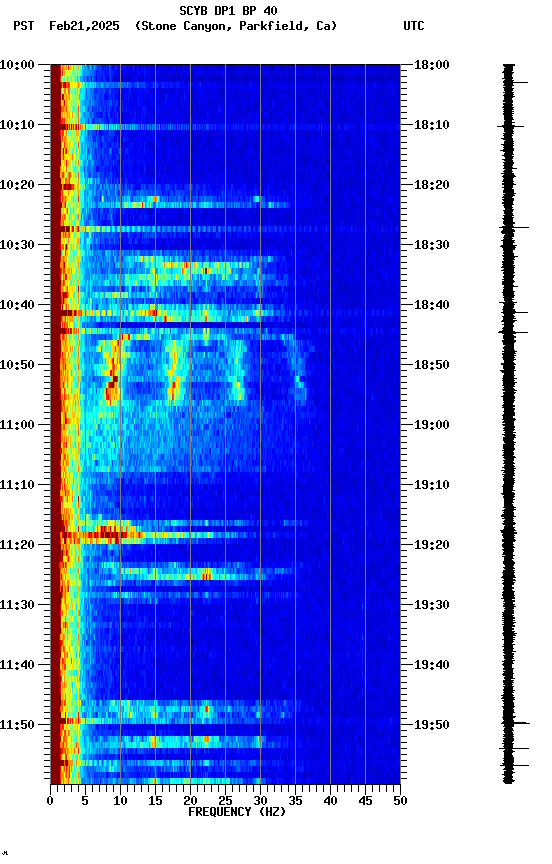Click the "50" frequency axis label

[x=400, y=801]
